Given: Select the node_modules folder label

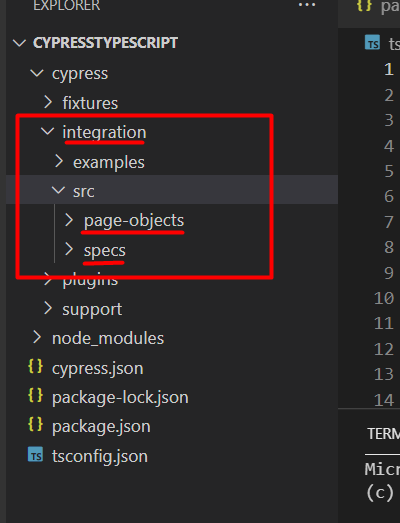Looking at the screenshot, I should (108, 338).
